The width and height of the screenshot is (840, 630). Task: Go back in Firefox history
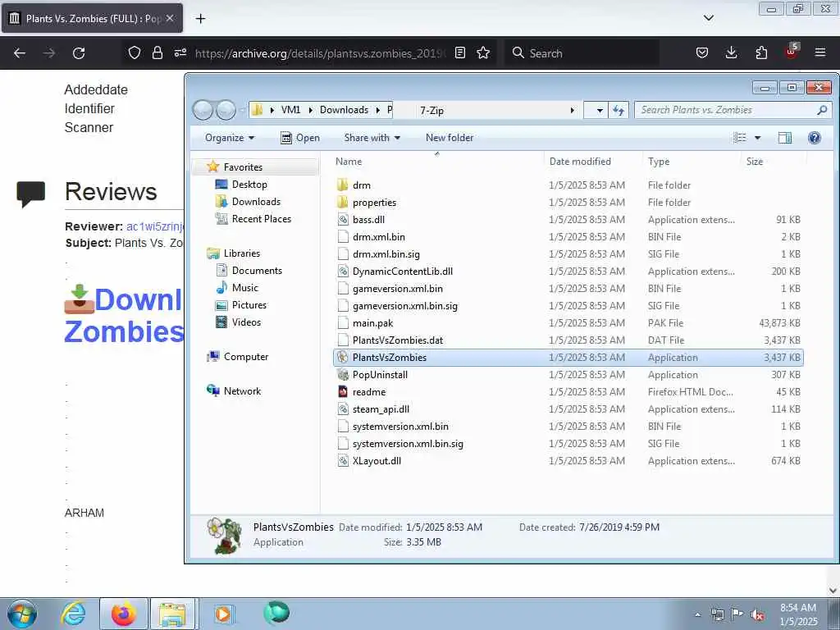click(20, 53)
